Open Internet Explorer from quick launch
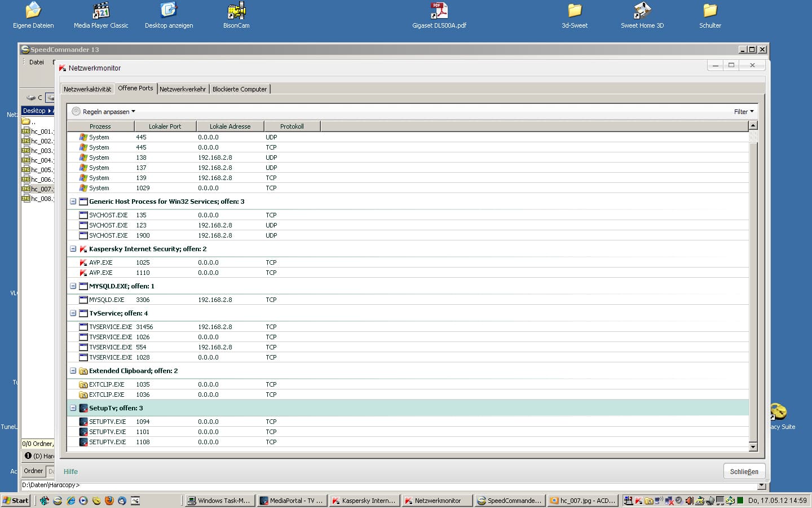Screen dimensions: 812x508 [70, 501]
